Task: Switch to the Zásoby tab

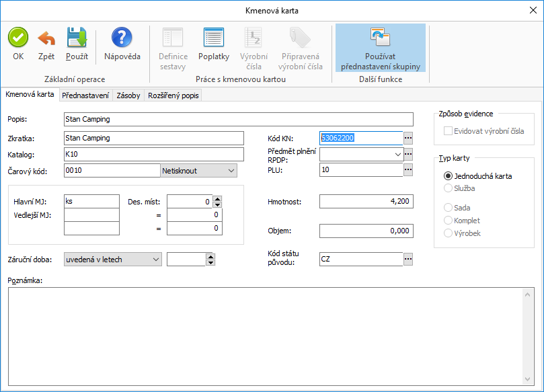Action: 128,95
